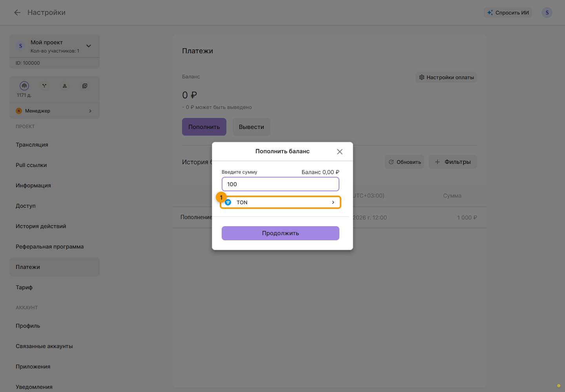The width and height of the screenshot is (565, 392).
Task: Open the Менеджер row chevron
Action: [90, 111]
